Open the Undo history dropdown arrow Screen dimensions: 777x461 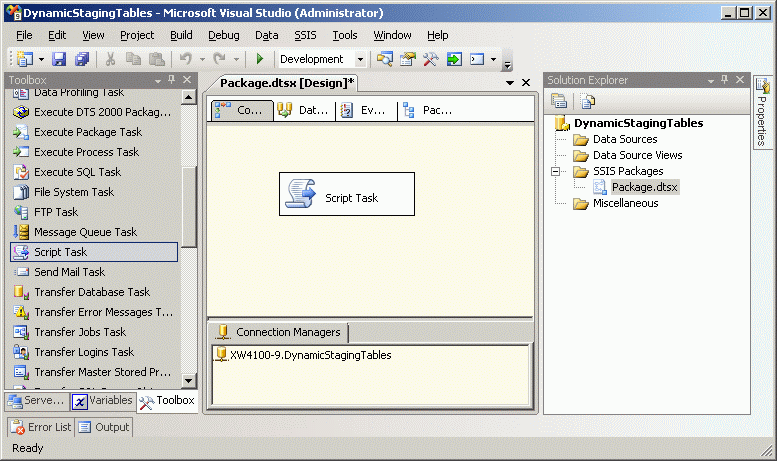tap(202, 59)
